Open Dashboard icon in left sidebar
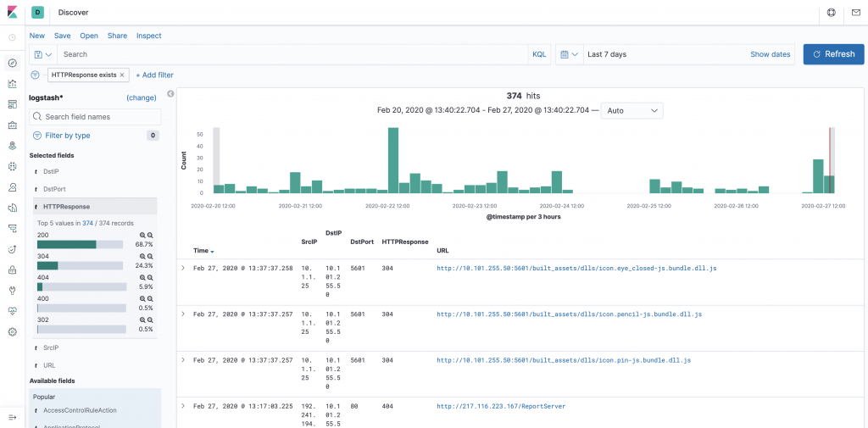Viewport: 868px width, 428px height. [12, 104]
